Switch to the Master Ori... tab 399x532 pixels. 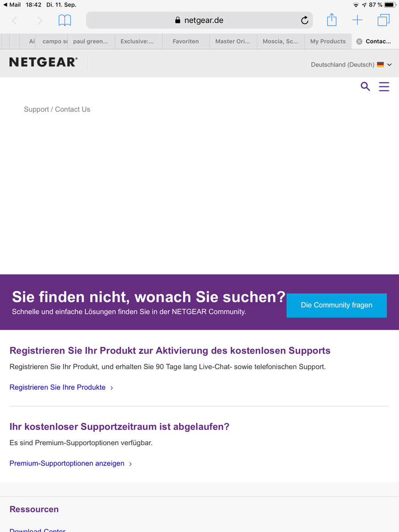point(233,42)
